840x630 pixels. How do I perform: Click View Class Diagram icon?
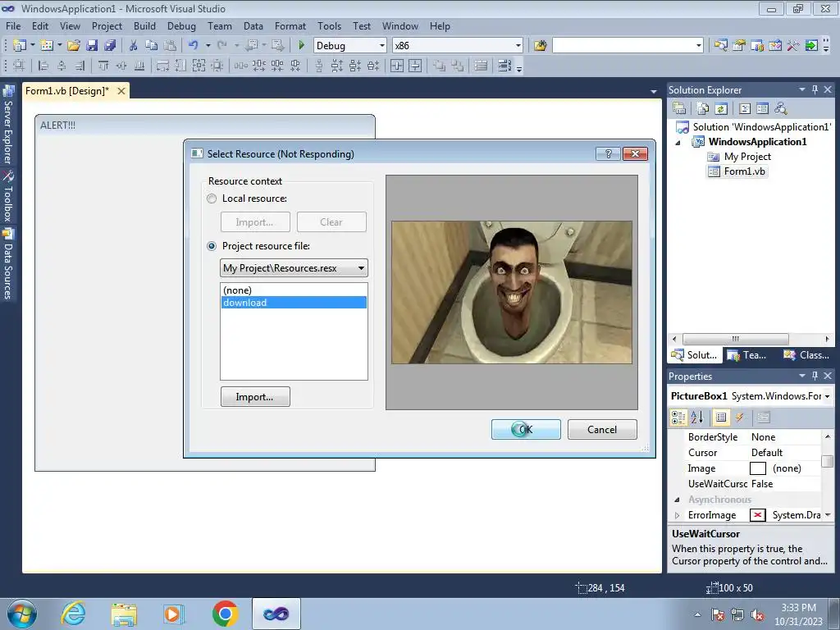tap(781, 109)
